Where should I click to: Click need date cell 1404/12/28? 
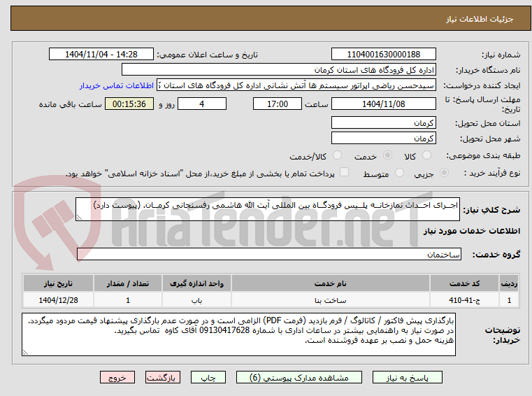[58, 300]
